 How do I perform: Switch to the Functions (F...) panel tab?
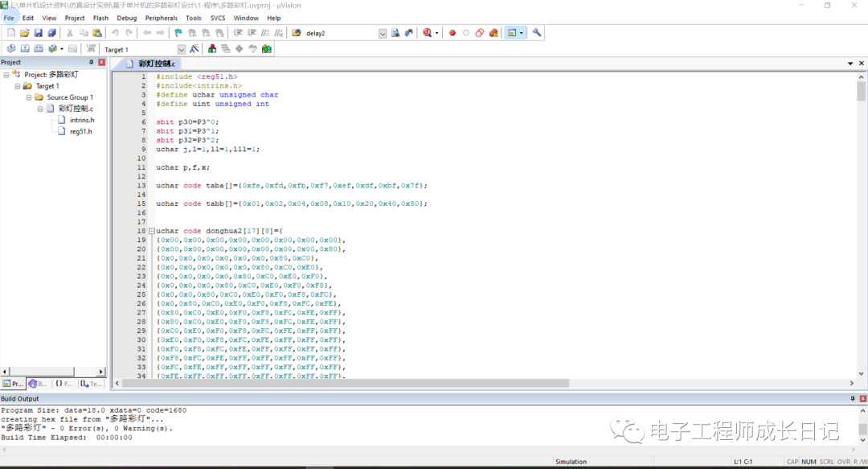pos(63,384)
